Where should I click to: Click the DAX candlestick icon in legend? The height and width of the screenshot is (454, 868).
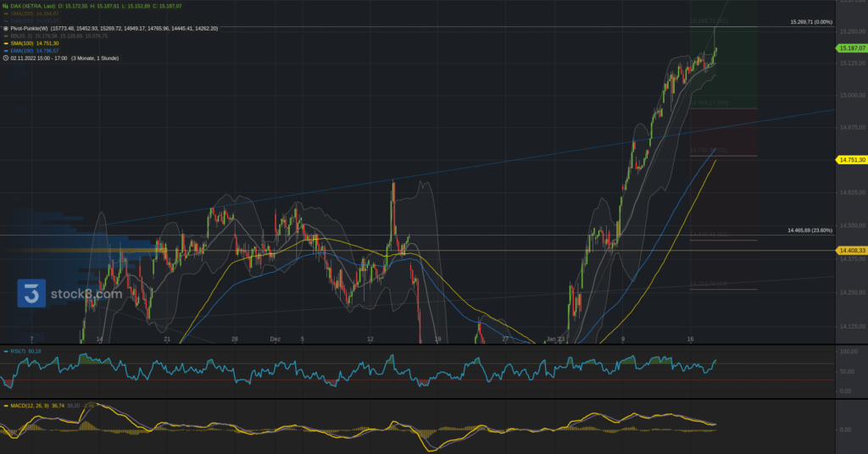6,6
